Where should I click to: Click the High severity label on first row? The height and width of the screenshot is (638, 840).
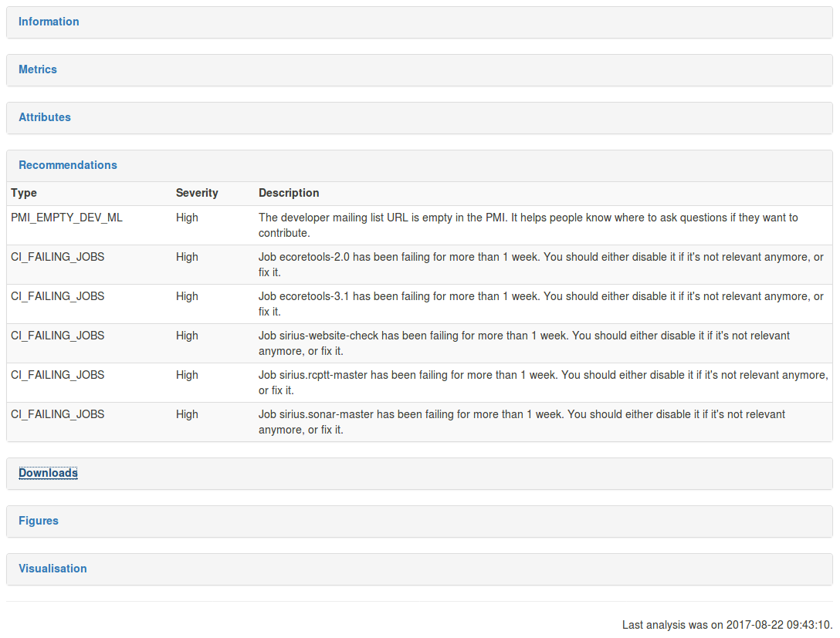[187, 218]
